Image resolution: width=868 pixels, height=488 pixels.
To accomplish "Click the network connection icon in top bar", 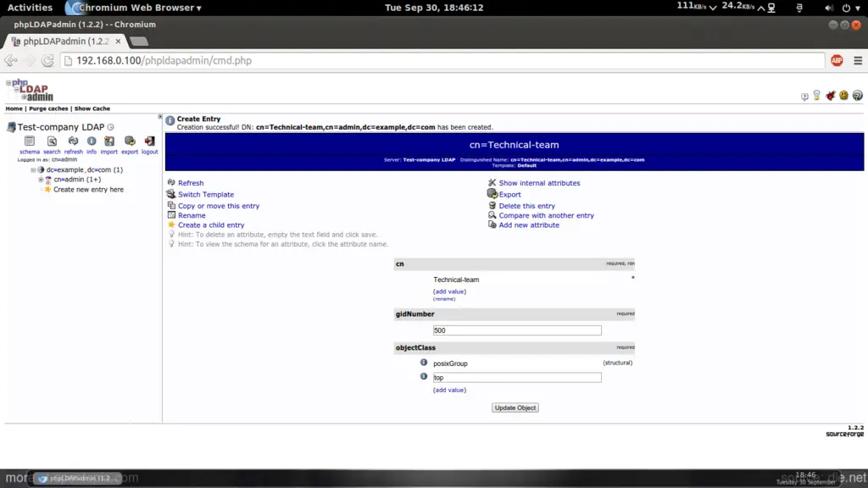I will pos(771,8).
